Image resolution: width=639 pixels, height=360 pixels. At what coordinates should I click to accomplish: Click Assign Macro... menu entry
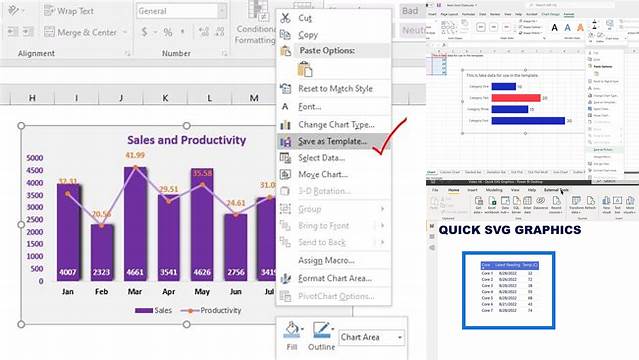(x=333, y=260)
